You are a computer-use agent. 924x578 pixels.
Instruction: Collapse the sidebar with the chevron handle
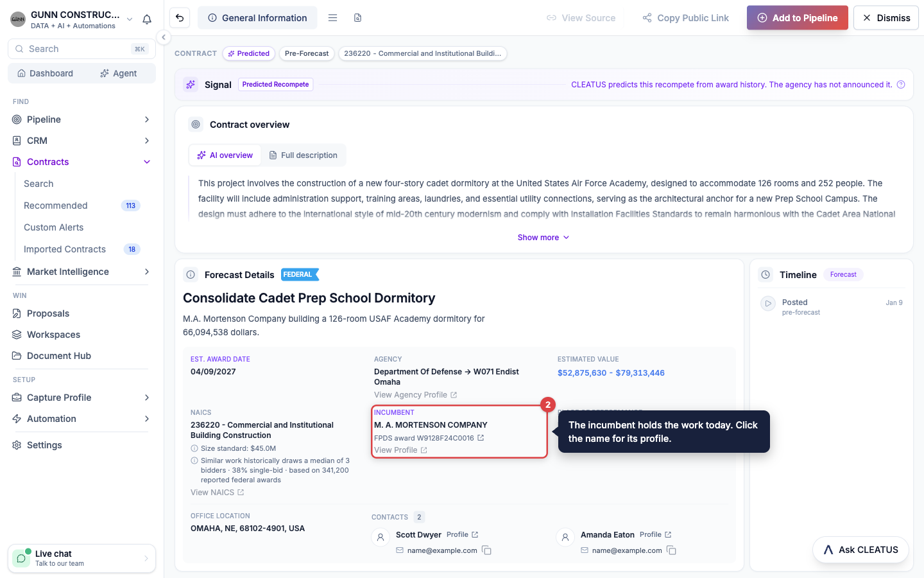coord(164,37)
